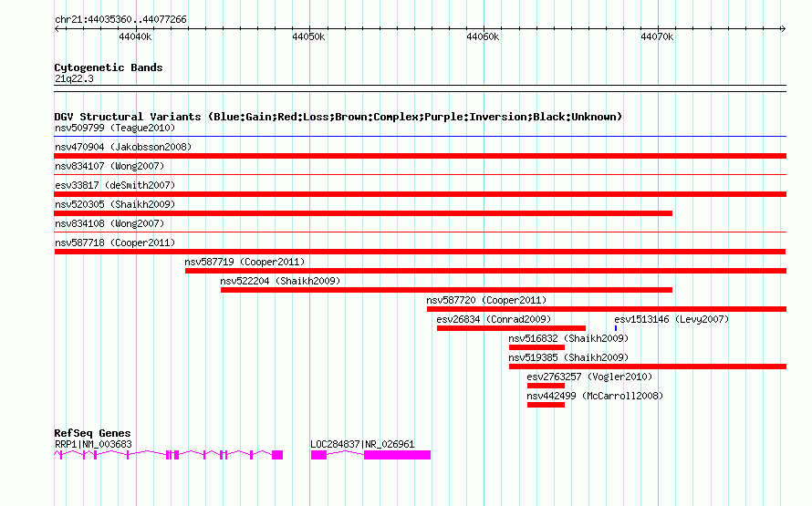Click the 44050k ruler tick label
The height and width of the screenshot is (506, 812).
click(308, 36)
